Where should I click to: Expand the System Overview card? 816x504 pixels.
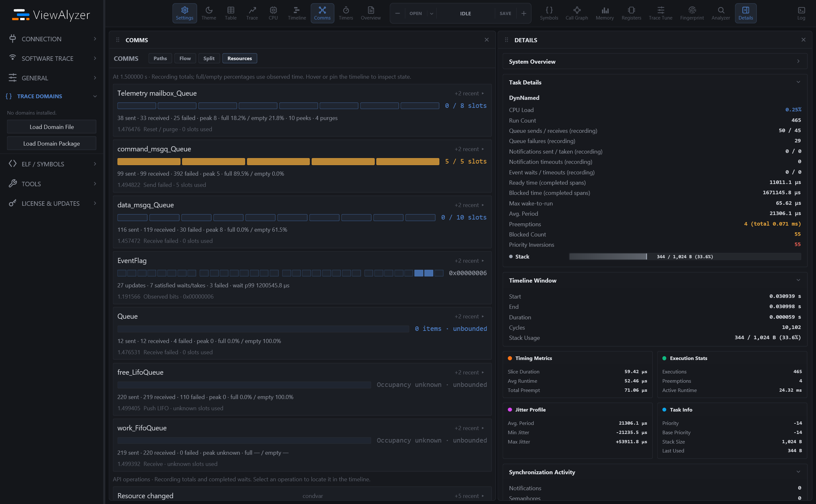pos(655,61)
